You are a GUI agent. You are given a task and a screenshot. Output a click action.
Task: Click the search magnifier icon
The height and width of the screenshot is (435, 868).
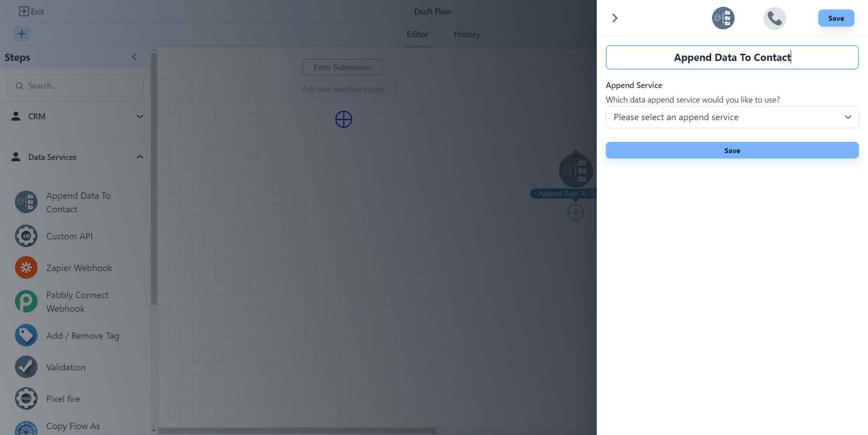point(19,86)
